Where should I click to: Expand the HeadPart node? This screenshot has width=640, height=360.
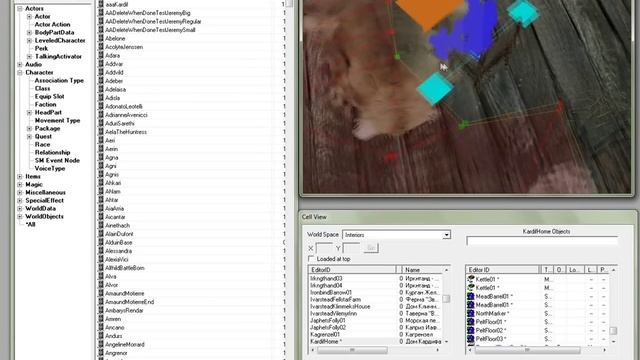[29, 113]
